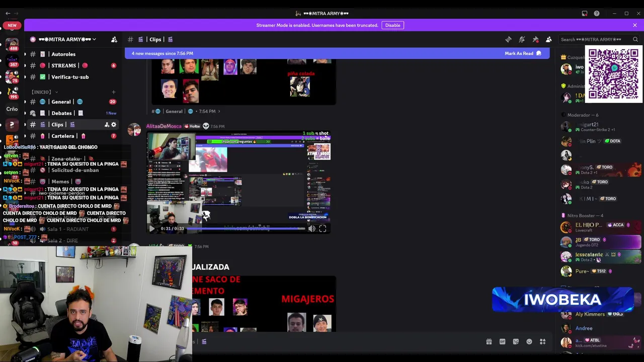Open the sticker picker
The image size is (644, 362).
(x=516, y=342)
